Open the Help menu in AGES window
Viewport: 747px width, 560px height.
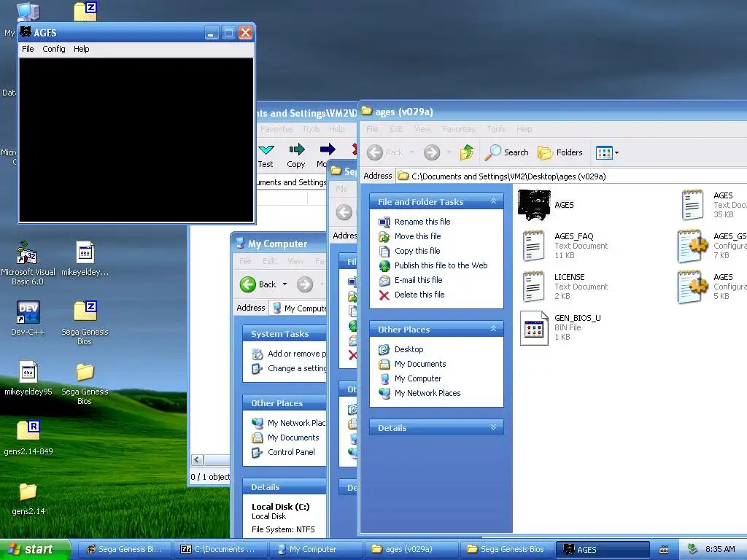tap(82, 49)
